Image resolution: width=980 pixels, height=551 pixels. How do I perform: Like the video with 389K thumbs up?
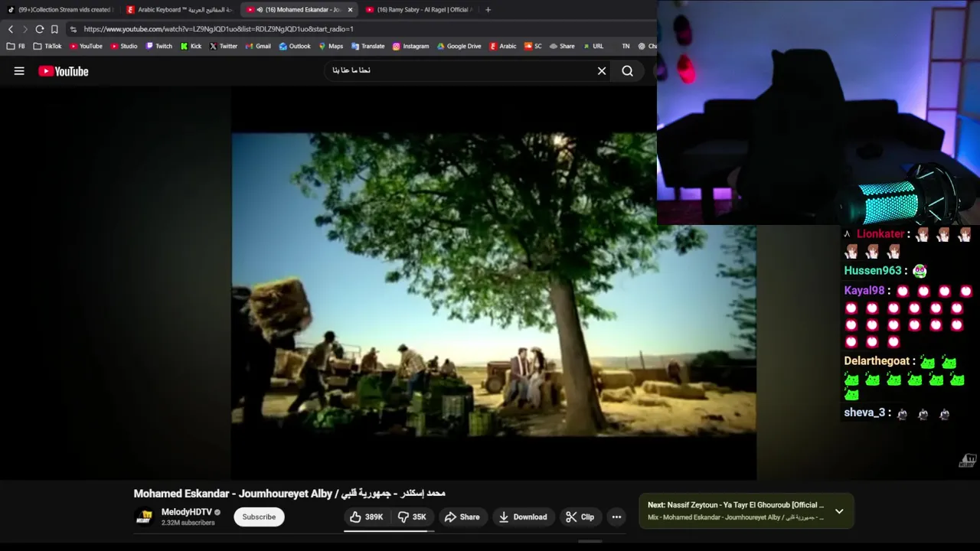[367, 517]
